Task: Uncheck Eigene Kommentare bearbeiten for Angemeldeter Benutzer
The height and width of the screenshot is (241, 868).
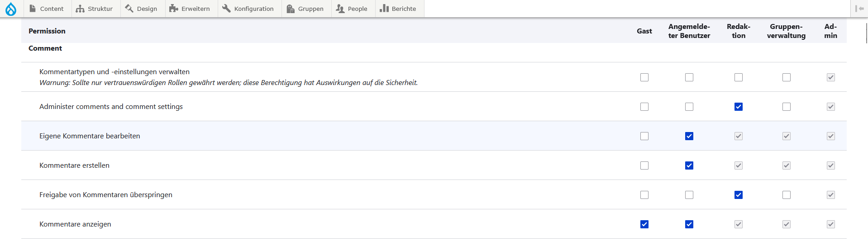Action: point(689,136)
